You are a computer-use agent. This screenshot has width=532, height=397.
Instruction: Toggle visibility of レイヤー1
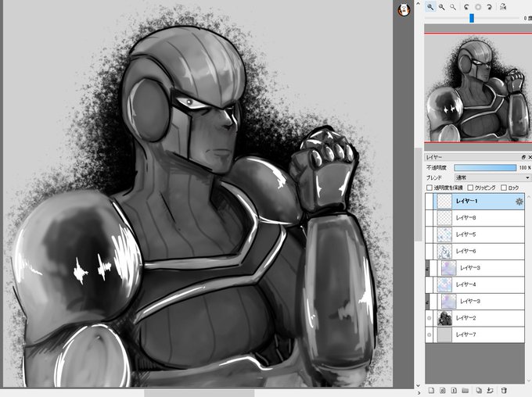tap(430, 202)
